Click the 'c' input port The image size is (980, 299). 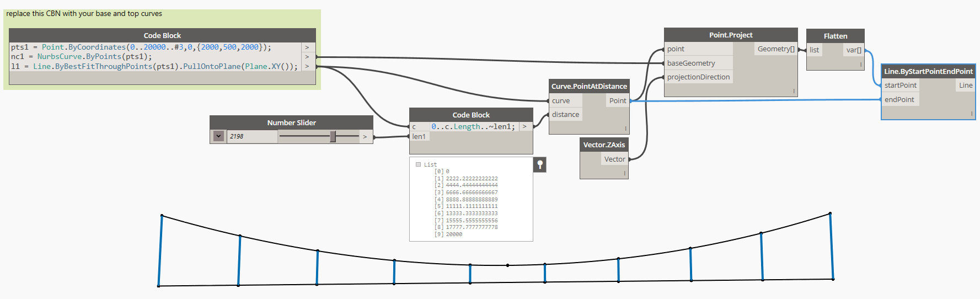tap(419, 127)
